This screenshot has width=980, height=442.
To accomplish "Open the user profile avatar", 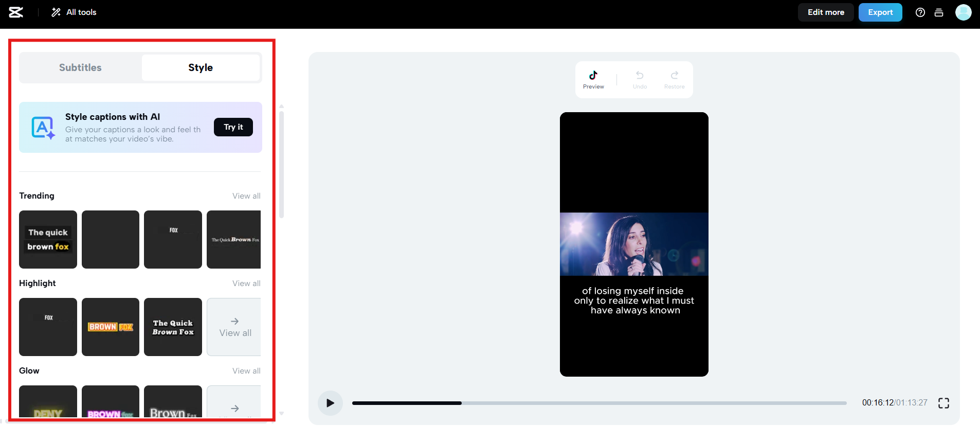I will tap(964, 12).
